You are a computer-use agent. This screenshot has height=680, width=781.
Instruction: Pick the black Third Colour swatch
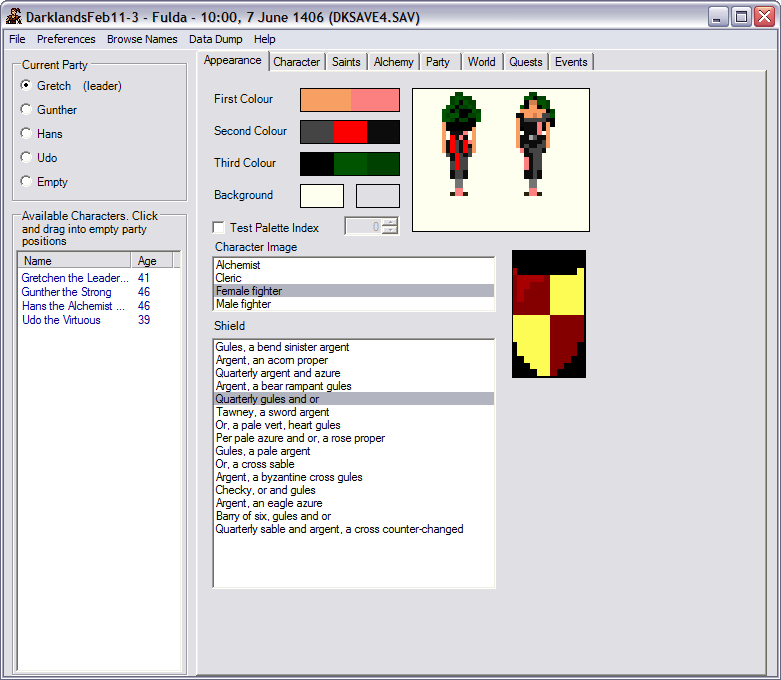[317, 164]
